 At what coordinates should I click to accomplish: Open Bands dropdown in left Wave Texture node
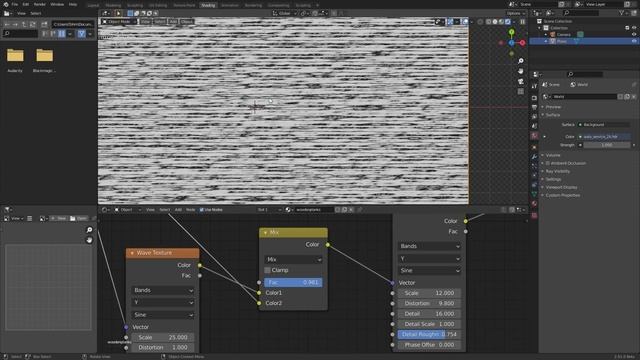coord(163,290)
